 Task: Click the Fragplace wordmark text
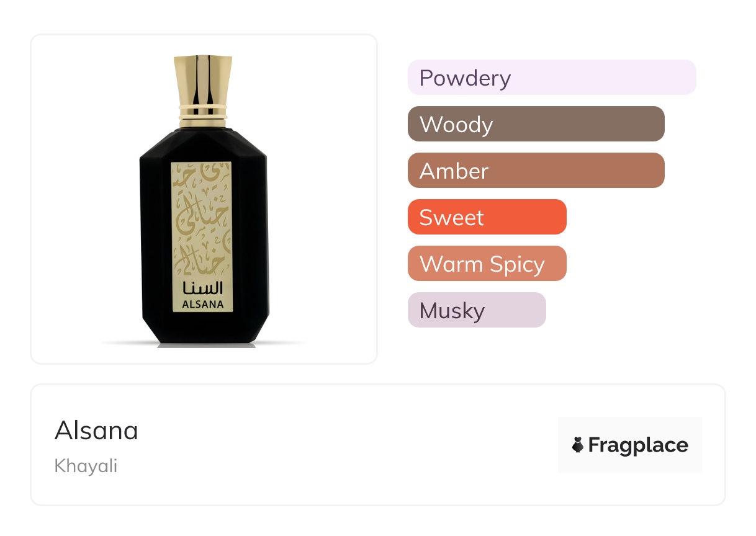[637, 445]
